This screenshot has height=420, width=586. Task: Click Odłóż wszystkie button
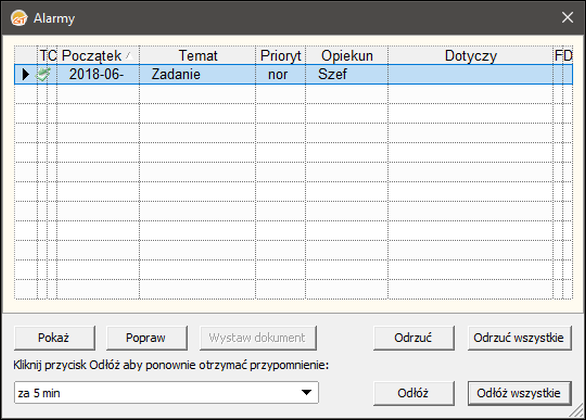pyautogui.click(x=519, y=393)
